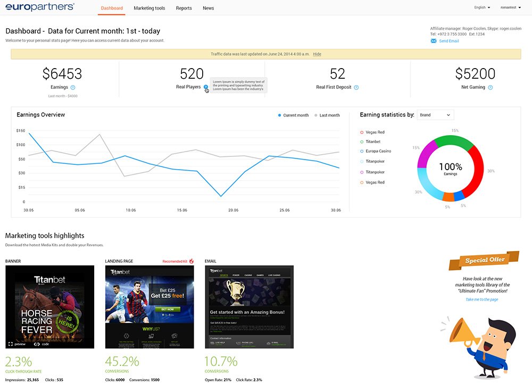Click the Real Players info icon
Image resolution: width=532 pixels, height=392 pixels.
[x=206, y=87]
